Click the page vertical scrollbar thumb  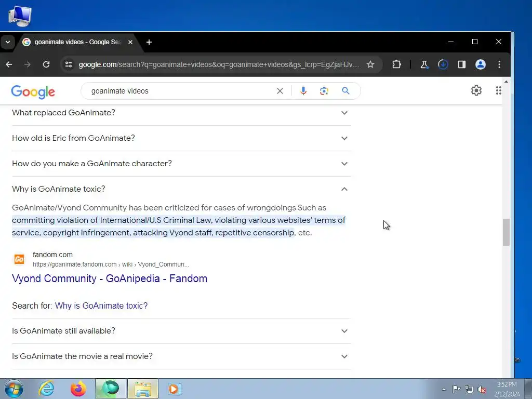tap(506, 232)
